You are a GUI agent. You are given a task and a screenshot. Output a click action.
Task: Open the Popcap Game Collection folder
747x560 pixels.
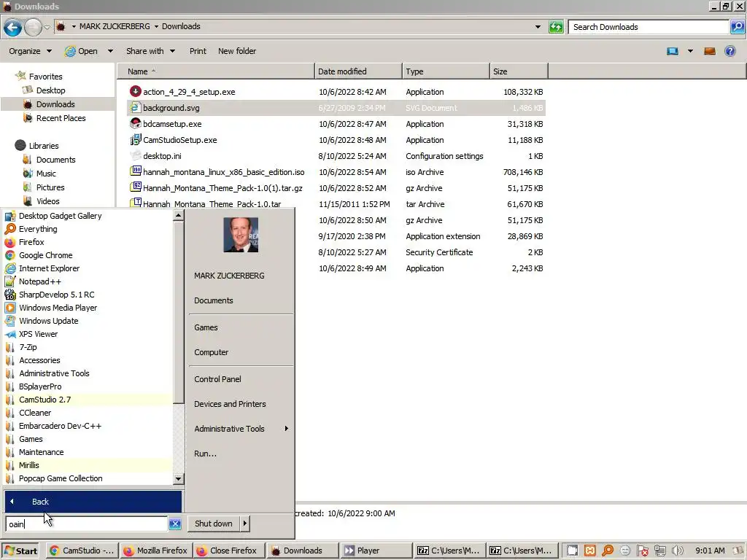point(61,478)
